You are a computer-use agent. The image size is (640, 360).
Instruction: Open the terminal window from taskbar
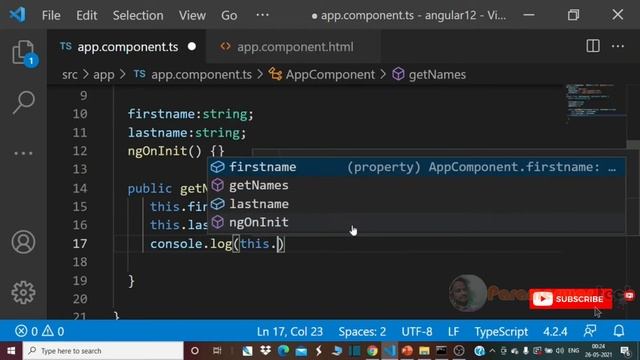pyautogui.click(x=442, y=351)
